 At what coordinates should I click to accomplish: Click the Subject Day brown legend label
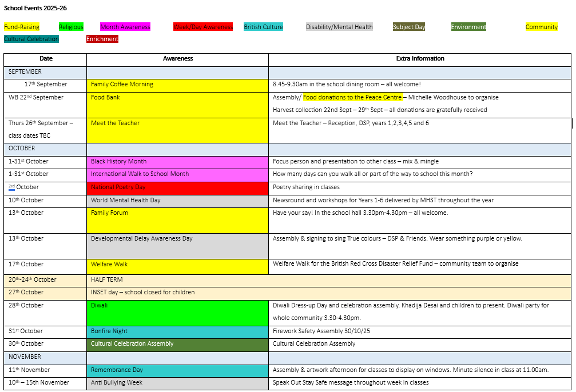click(x=408, y=27)
